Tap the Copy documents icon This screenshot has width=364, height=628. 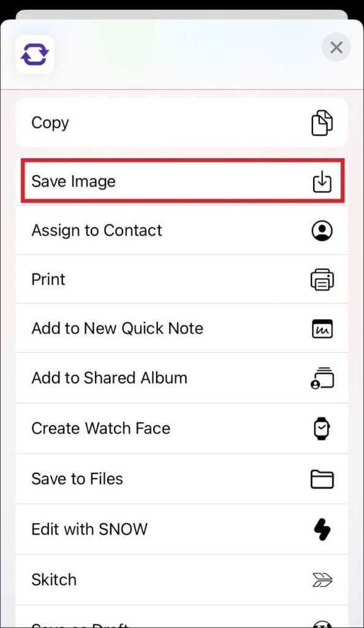[322, 123]
